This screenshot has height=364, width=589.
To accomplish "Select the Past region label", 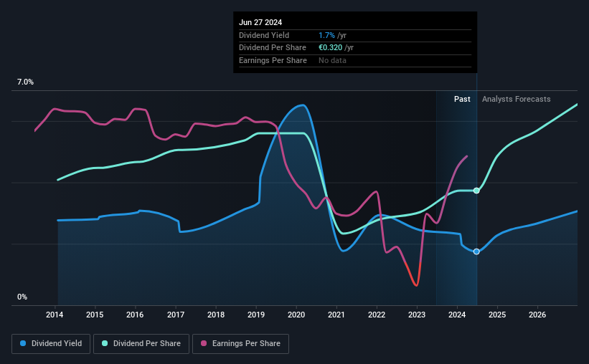I will 462,99.
